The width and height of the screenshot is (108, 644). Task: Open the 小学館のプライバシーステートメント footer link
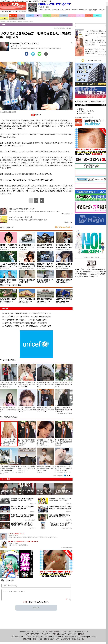(x=74, y=631)
